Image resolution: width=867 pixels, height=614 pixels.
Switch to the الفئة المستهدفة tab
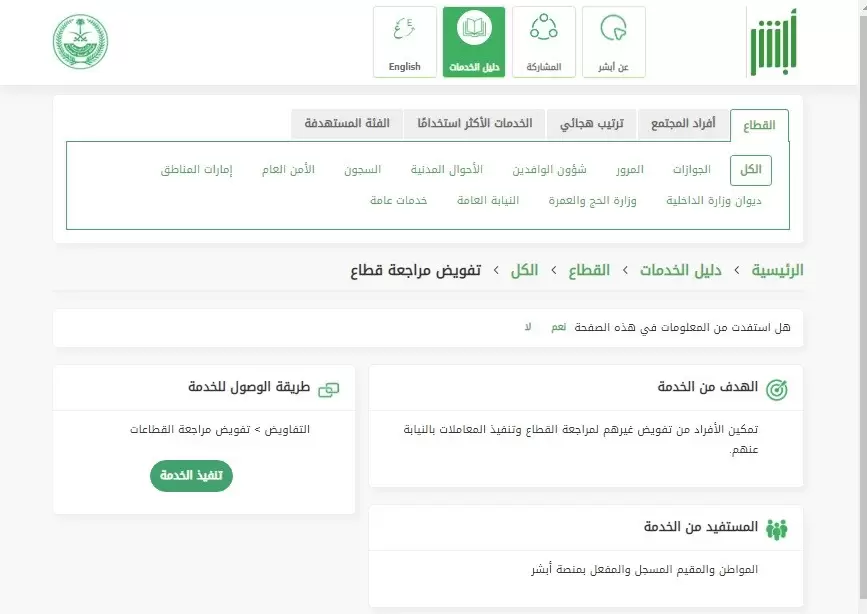pos(347,123)
